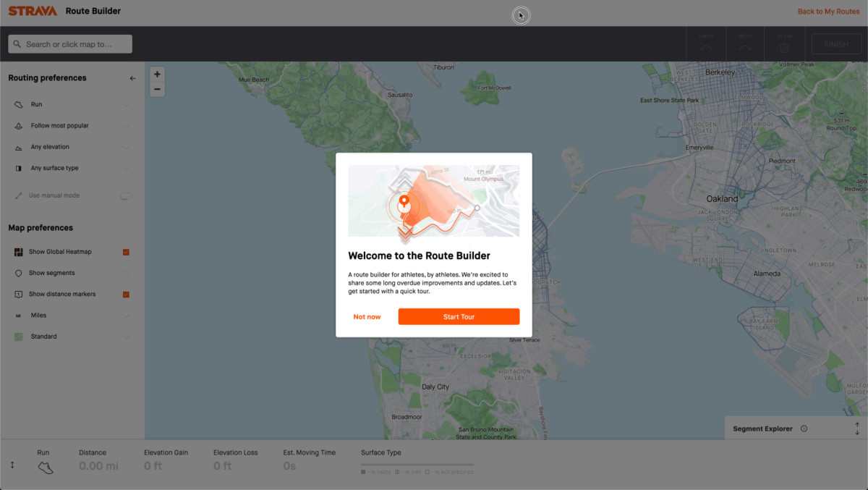Click the Global Heatmap grid icon
The width and height of the screenshot is (868, 490).
19,252
